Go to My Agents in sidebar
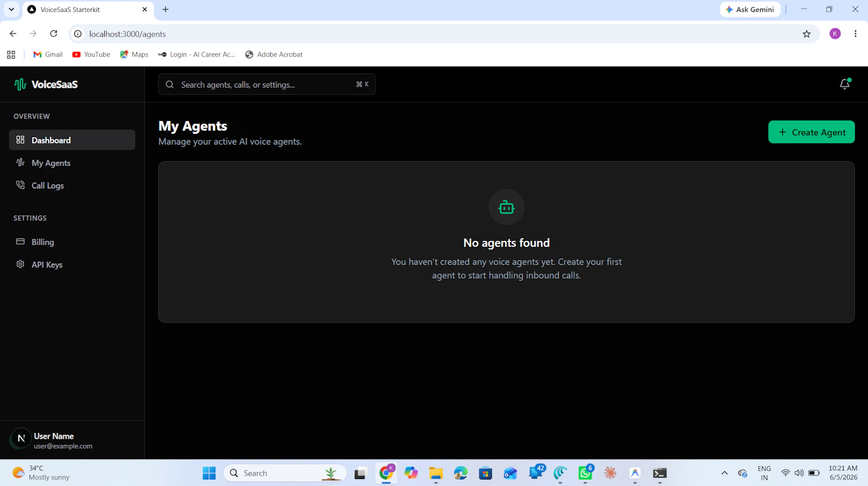The image size is (868, 486). 72,163
